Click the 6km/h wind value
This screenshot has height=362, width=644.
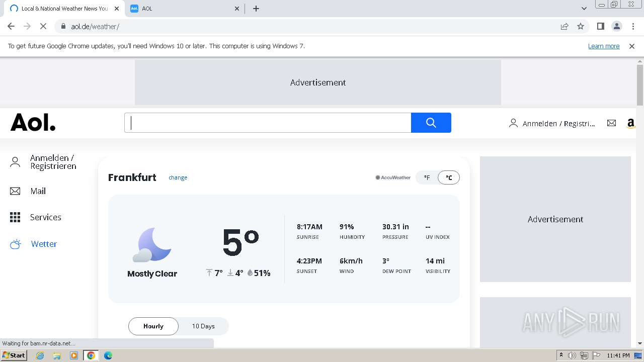pyautogui.click(x=351, y=261)
